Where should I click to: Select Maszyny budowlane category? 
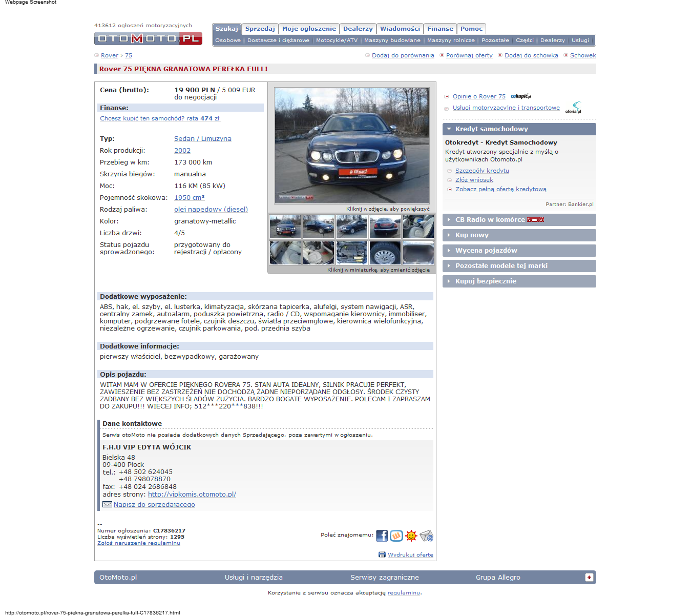point(392,40)
